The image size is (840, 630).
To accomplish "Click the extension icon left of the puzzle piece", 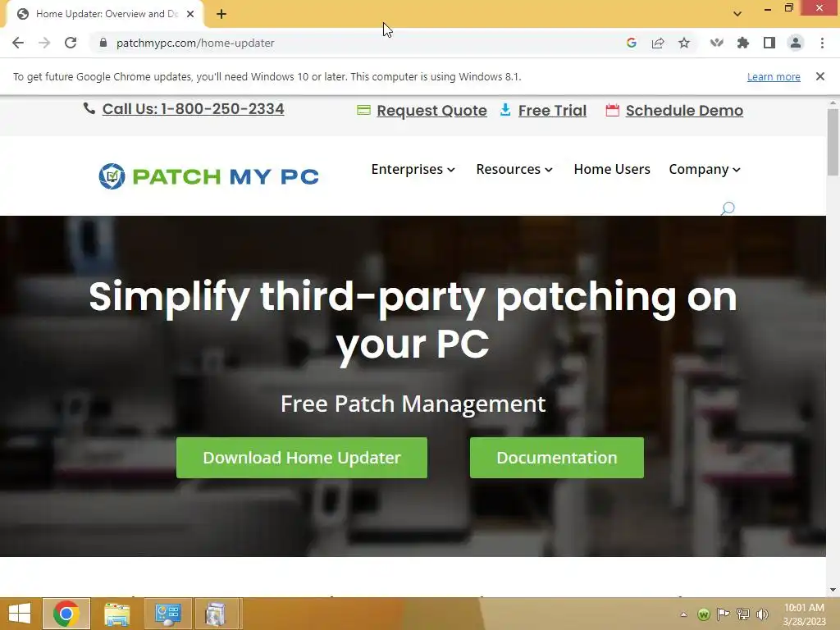I will coord(717,43).
